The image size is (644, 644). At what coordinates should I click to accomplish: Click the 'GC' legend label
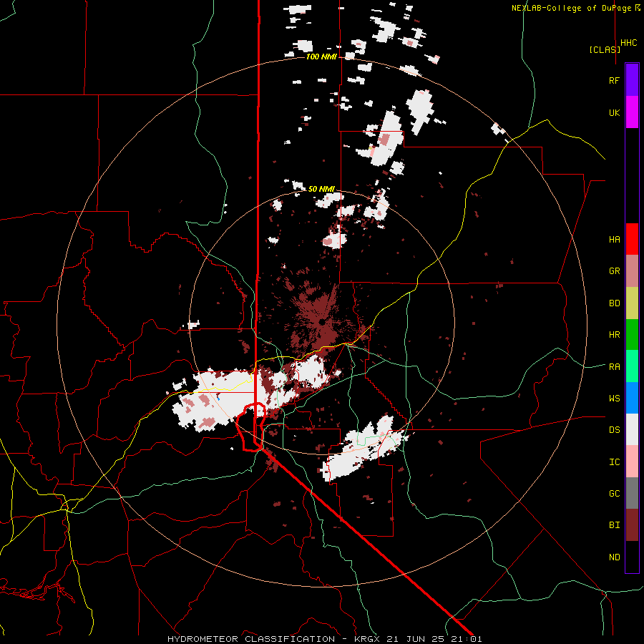point(614,493)
